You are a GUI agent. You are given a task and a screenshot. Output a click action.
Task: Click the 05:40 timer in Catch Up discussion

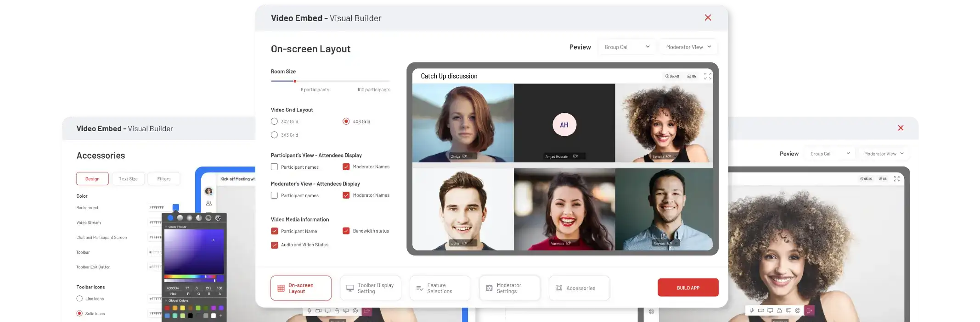coord(672,76)
